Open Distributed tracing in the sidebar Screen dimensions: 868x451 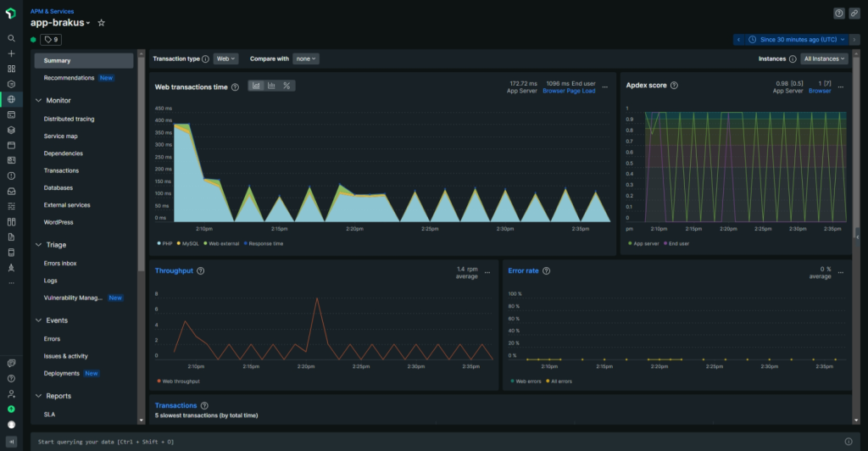pyautogui.click(x=69, y=119)
